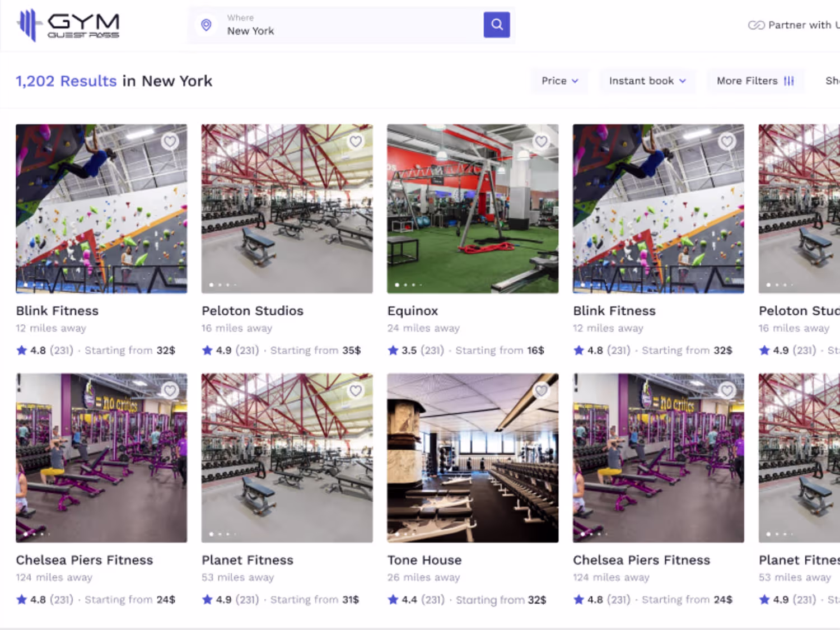Click the rating star beside Tone House's 4.4
Image resolution: width=840 pixels, height=630 pixels.
pyautogui.click(x=393, y=600)
